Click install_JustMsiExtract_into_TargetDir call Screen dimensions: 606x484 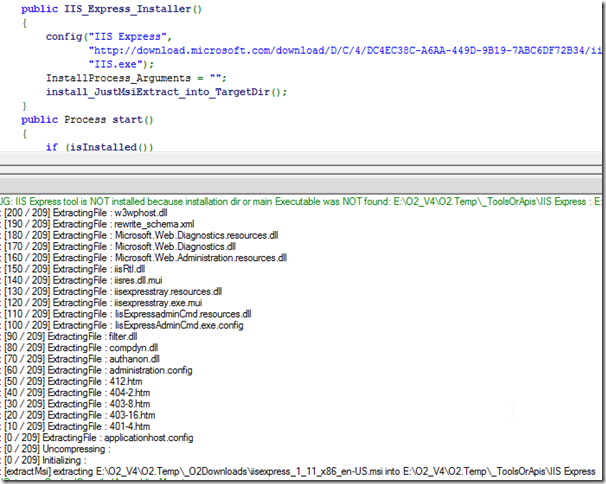[167, 92]
